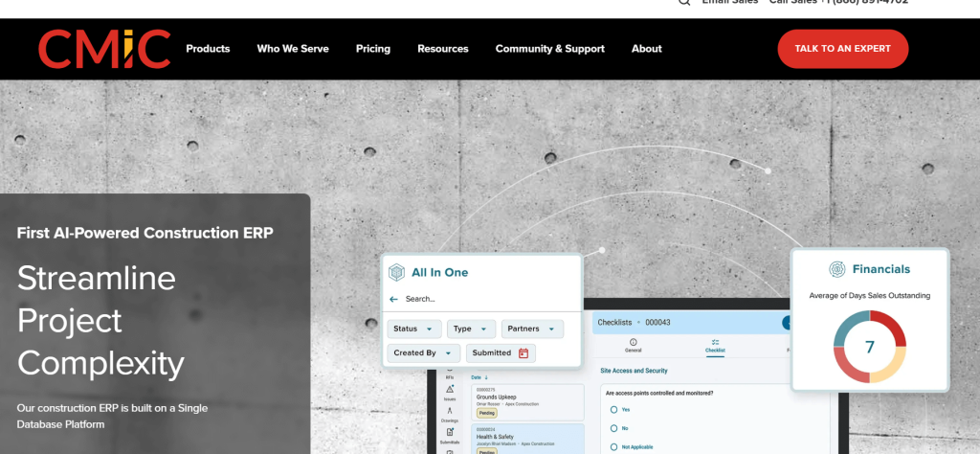Open the Health & Safety checklist item
The height and width of the screenshot is (454, 980).
point(527,439)
